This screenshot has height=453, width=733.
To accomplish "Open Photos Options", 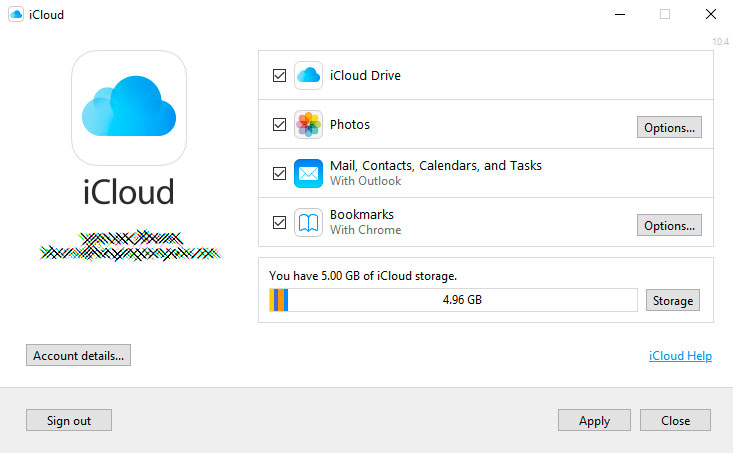I will [x=669, y=127].
